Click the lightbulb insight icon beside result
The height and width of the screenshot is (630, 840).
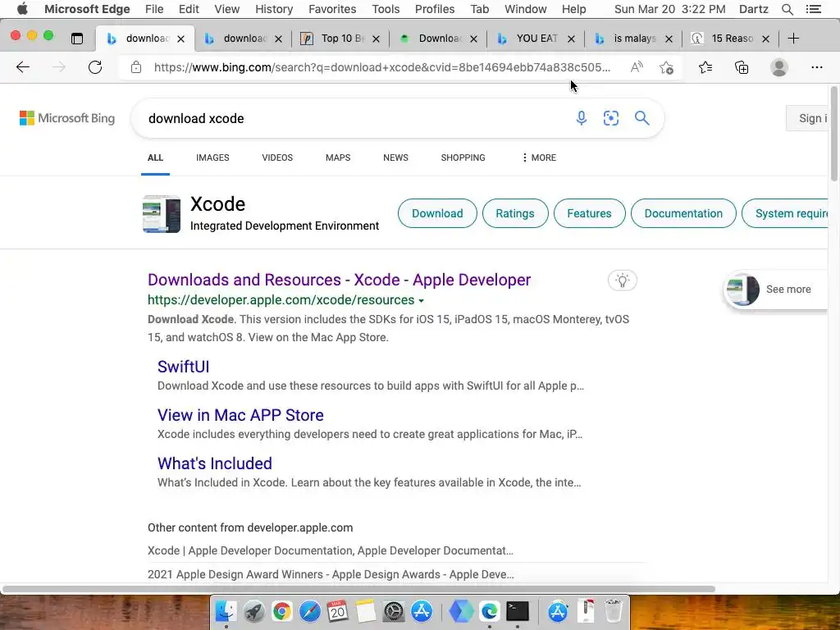pyautogui.click(x=622, y=281)
